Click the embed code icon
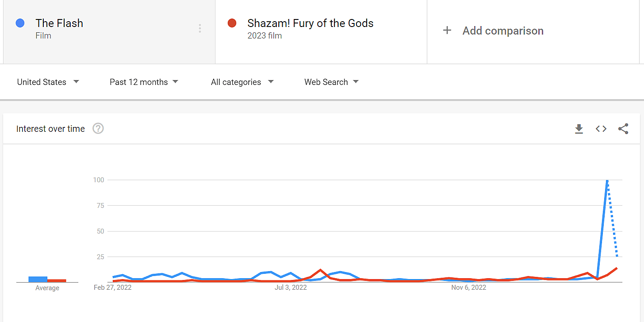Screen dimensions: 644x322 [601, 129]
